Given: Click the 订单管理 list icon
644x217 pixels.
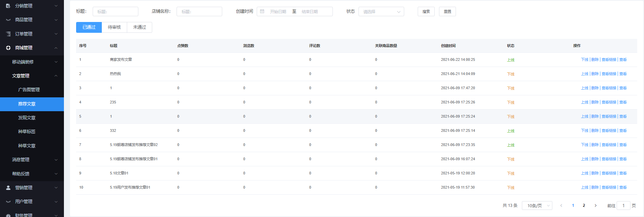Looking at the screenshot, I should coord(8,34).
